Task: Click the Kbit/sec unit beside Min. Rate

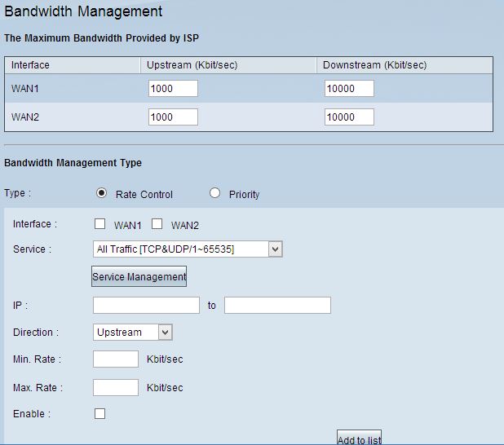Action: (x=165, y=359)
